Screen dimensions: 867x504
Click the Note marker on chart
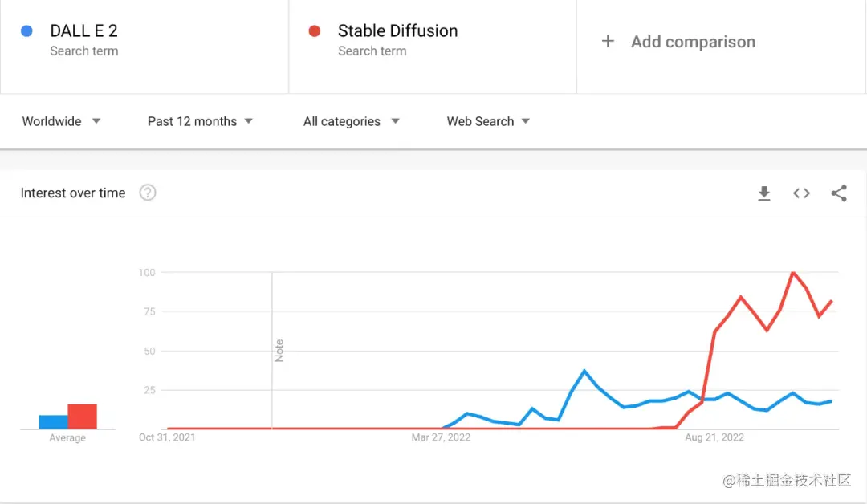(x=279, y=351)
